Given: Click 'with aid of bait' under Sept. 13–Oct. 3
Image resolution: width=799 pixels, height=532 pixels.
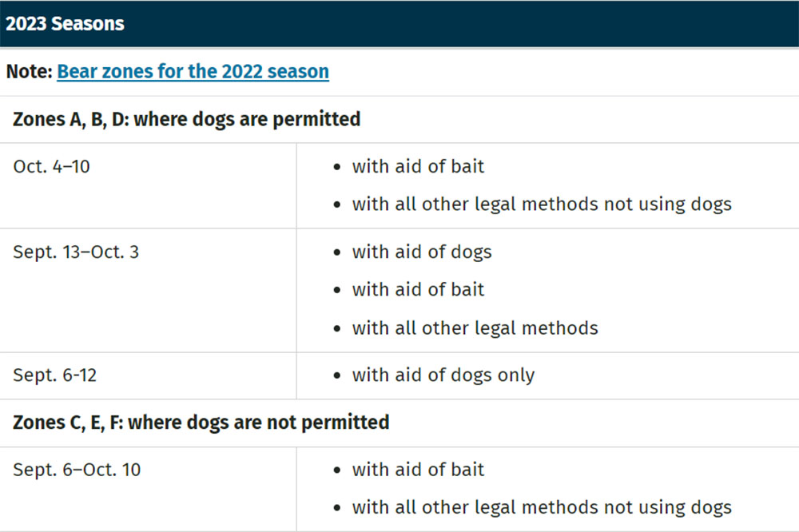Looking at the screenshot, I should tap(418, 289).
